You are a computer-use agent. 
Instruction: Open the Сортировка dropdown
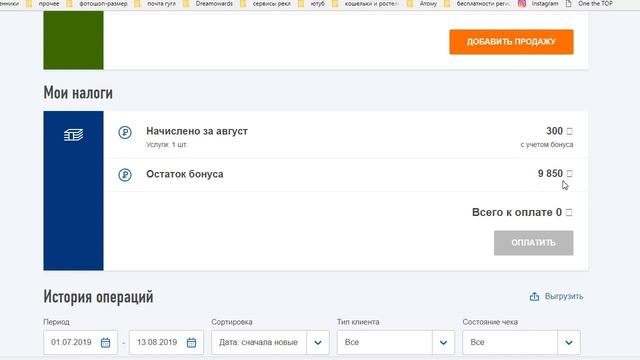[270, 342]
